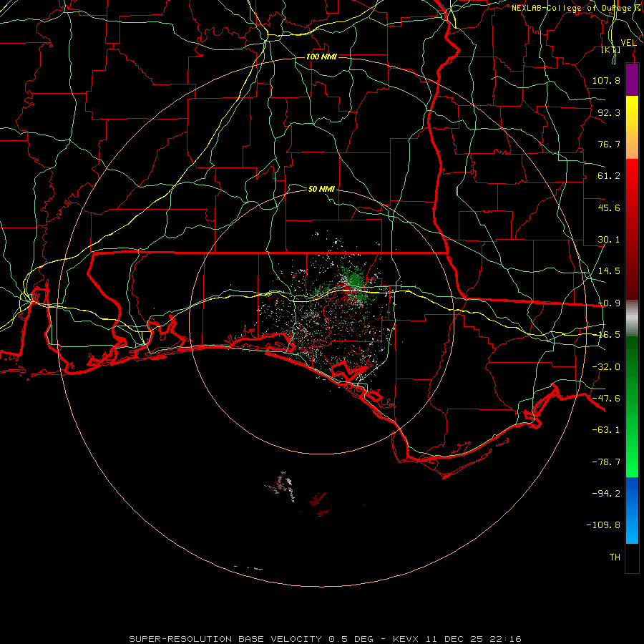The image size is (644, 644).
Task: Click the 76.7 value on the velocity scale
Action: [x=609, y=144]
